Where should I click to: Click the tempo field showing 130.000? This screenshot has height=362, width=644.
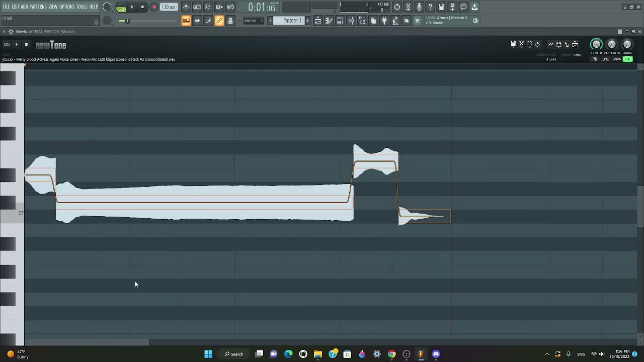pos(169,7)
